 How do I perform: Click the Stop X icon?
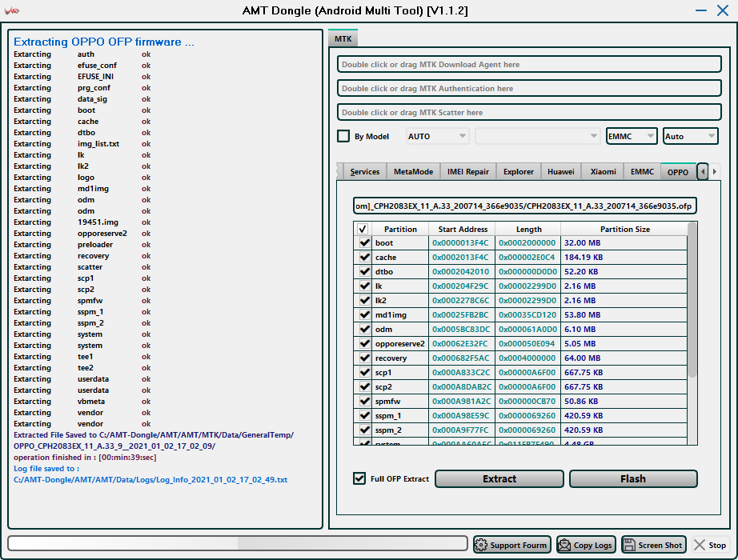tap(700, 545)
